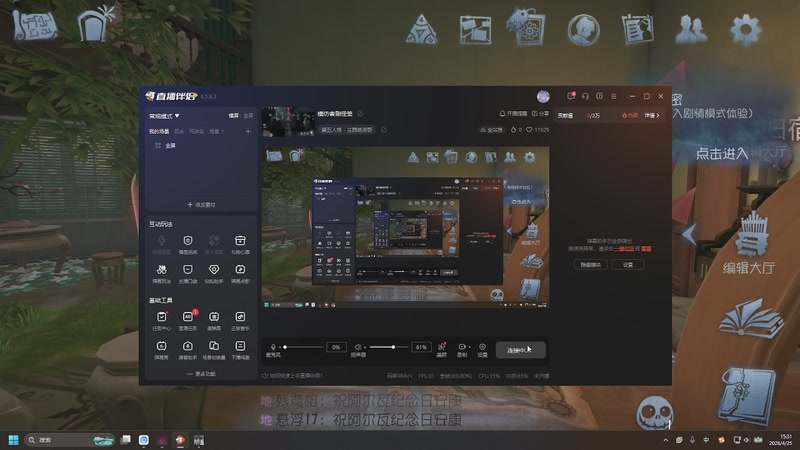The image size is (800, 450).
Task: Switch to 竖屏 portrait orientation
Action: point(248,116)
